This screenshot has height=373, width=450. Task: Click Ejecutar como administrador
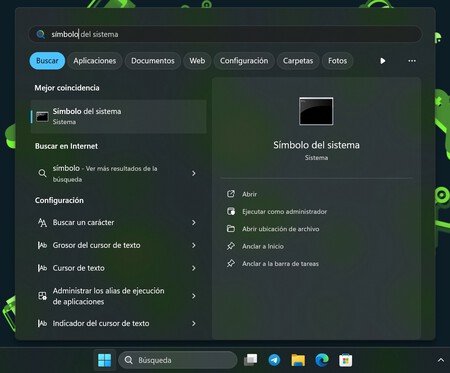coord(284,211)
